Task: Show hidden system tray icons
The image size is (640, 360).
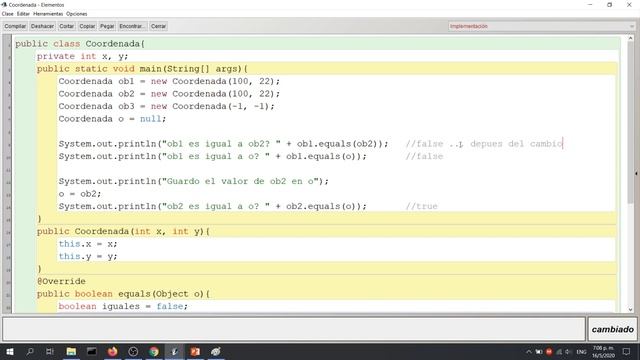Action: tap(529, 352)
